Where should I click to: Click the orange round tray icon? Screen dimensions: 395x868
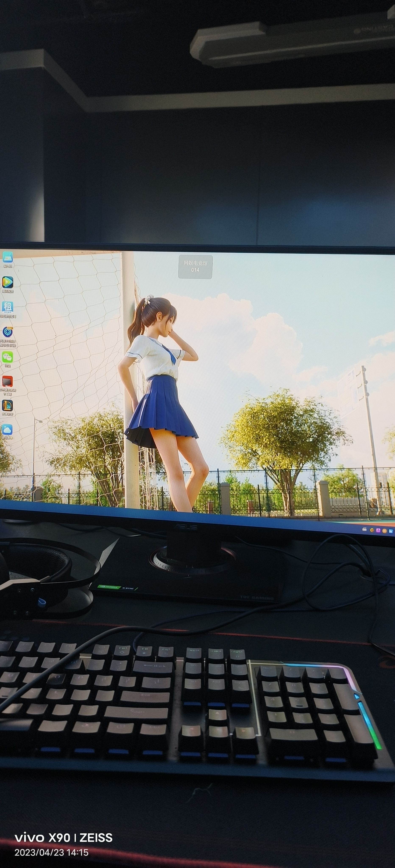pos(385,531)
